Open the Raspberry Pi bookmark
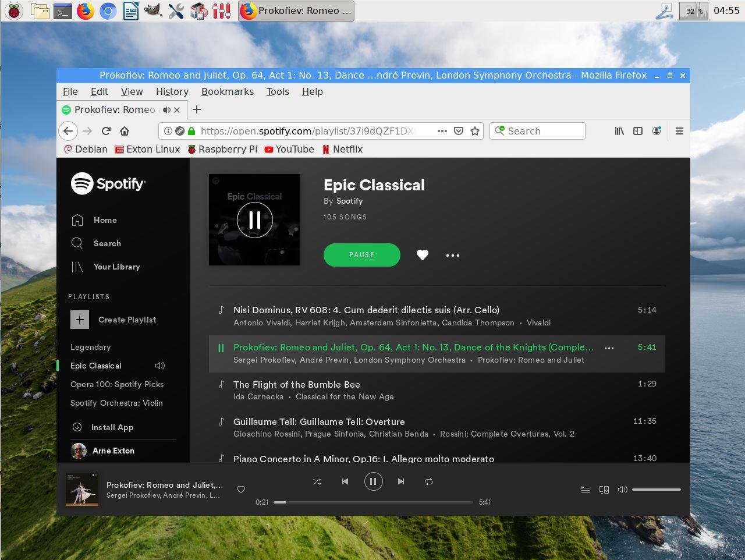 pos(222,149)
